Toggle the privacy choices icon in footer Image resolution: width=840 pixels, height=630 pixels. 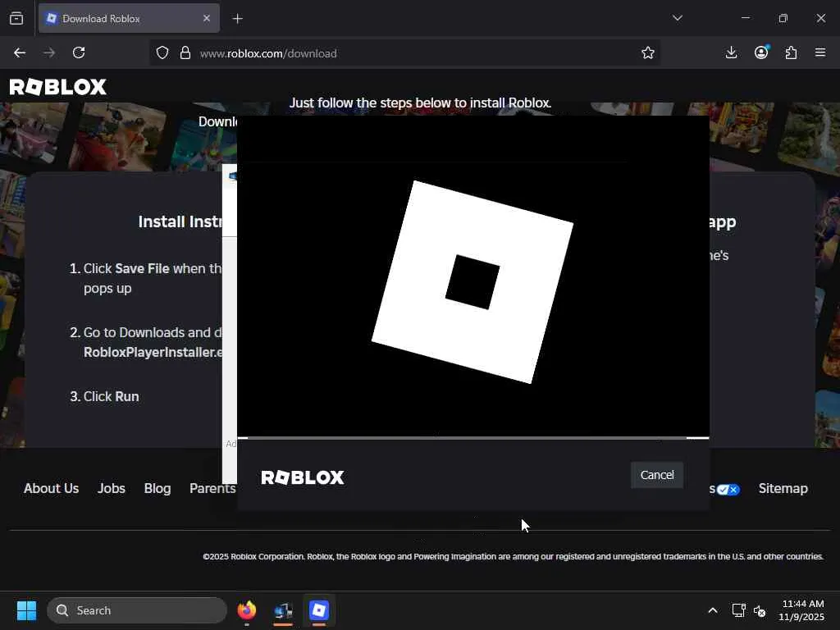pos(728,490)
